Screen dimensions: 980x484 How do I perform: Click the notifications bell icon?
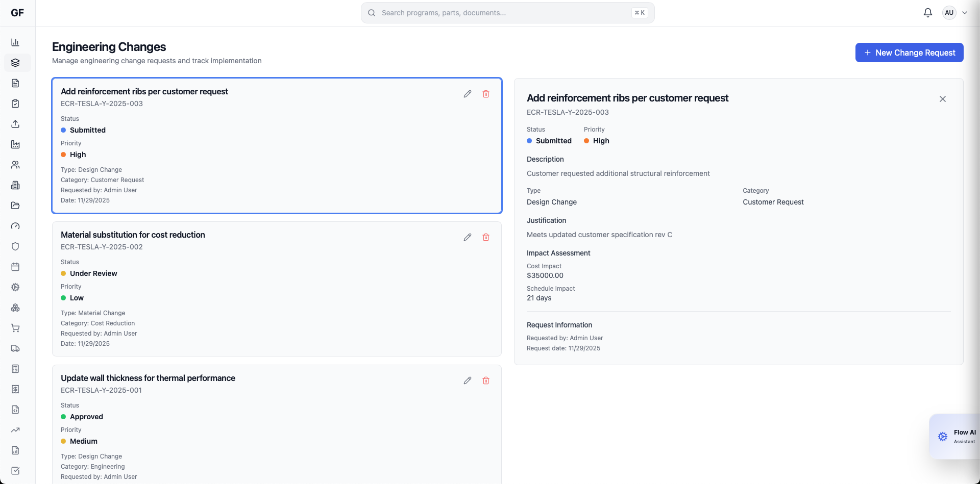(x=927, y=12)
